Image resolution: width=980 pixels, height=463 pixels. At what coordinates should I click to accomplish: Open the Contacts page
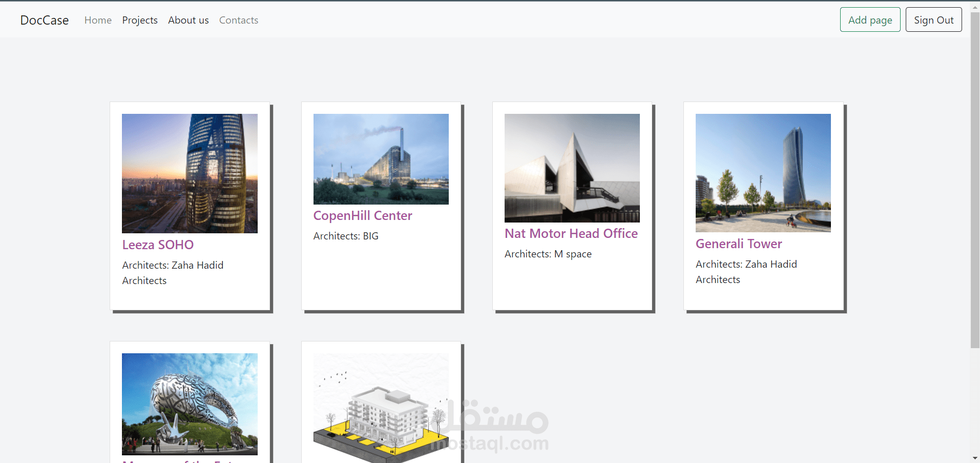[238, 20]
